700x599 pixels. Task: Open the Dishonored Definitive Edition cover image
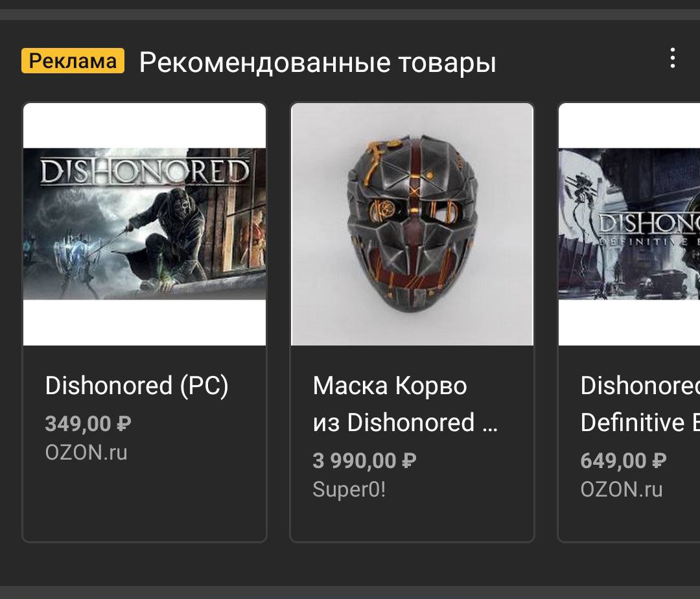tap(629, 224)
